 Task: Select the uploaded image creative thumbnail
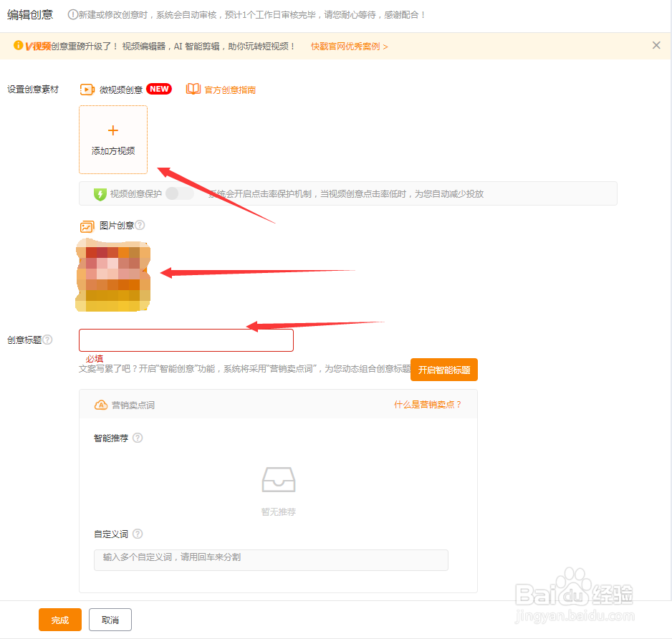pyautogui.click(x=113, y=275)
